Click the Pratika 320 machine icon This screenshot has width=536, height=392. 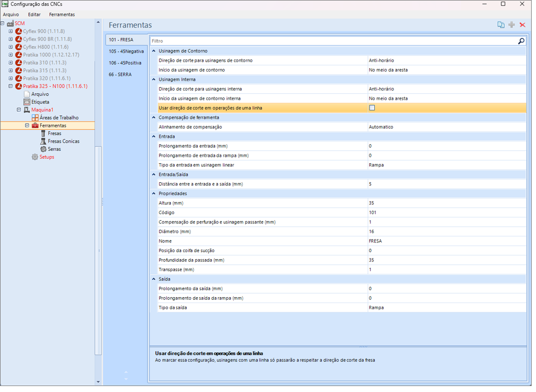tap(19, 79)
